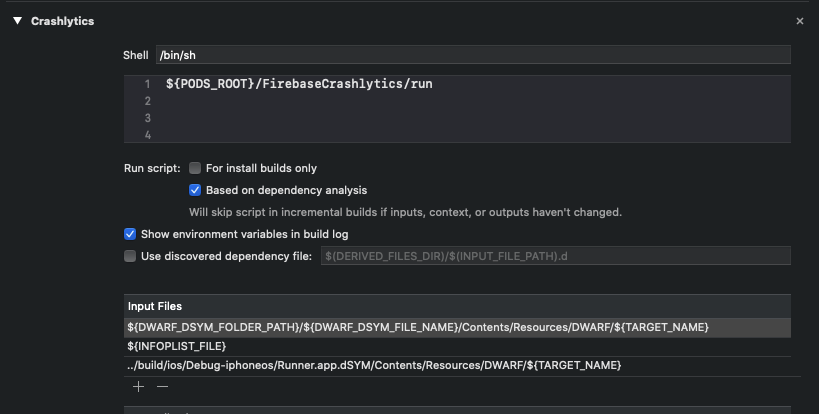
Task: Click line number 4 in script editor
Action: pyautogui.click(x=147, y=135)
